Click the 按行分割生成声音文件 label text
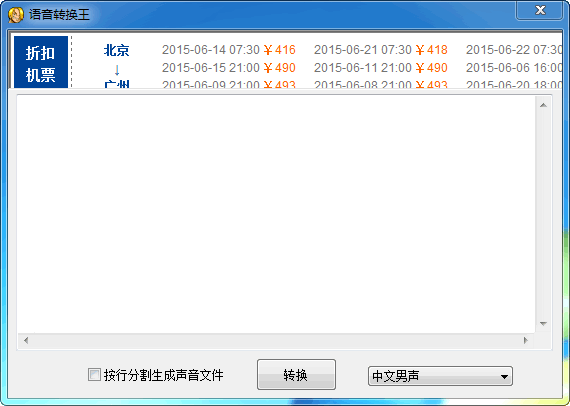The width and height of the screenshot is (570, 406). coord(164,375)
